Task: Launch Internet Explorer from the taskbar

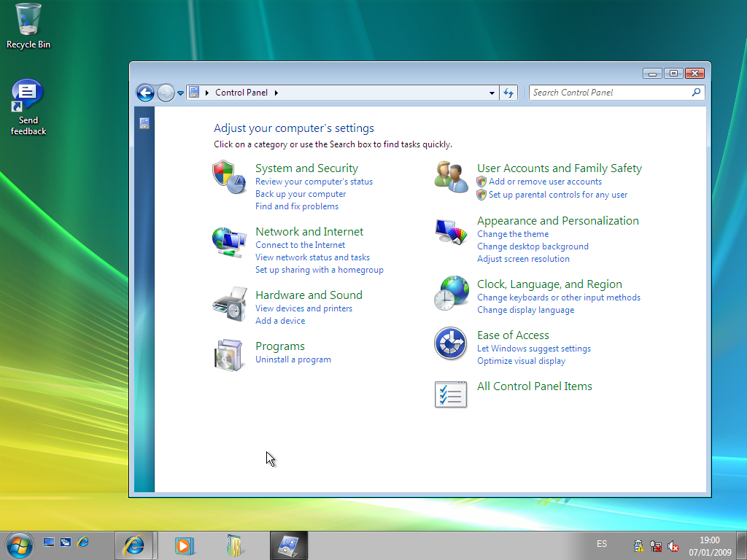Action: tap(134, 545)
